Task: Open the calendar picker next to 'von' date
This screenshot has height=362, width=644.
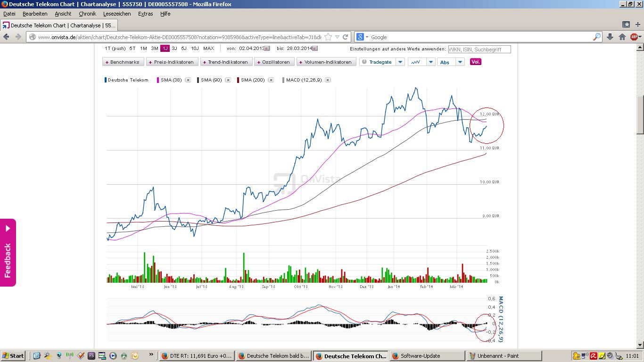Action: pos(267,49)
